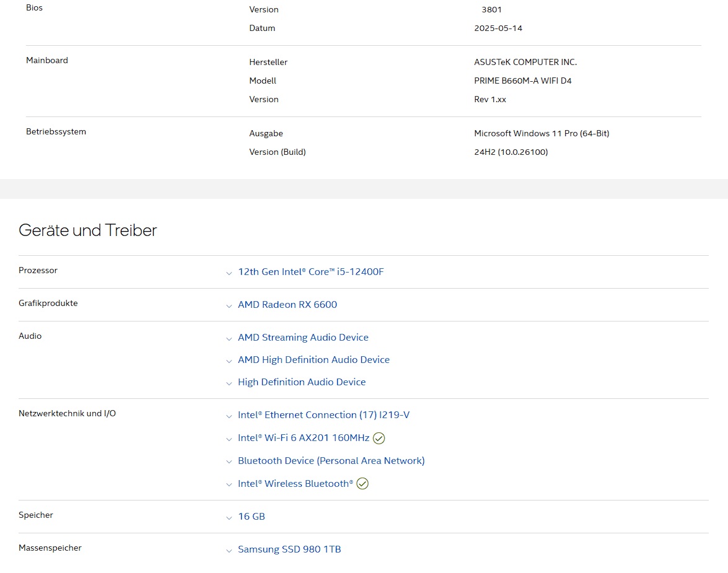Click the Hersteller field label
The image size is (728, 573).
pyautogui.click(x=268, y=62)
